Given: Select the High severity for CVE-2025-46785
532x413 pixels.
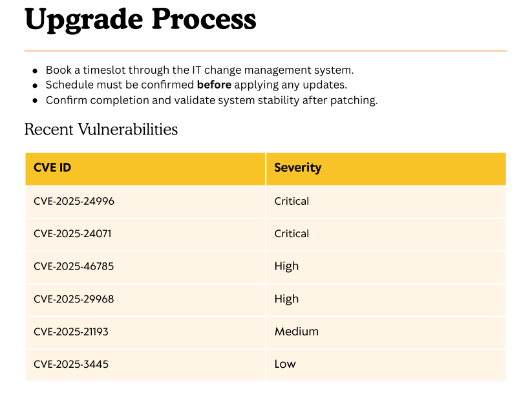Looking at the screenshot, I should pos(286,266).
